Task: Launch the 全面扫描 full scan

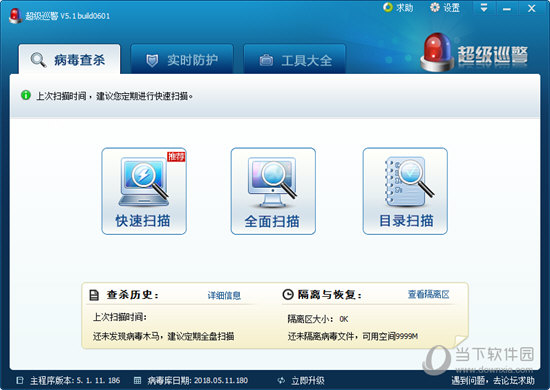Action: pyautogui.click(x=273, y=191)
